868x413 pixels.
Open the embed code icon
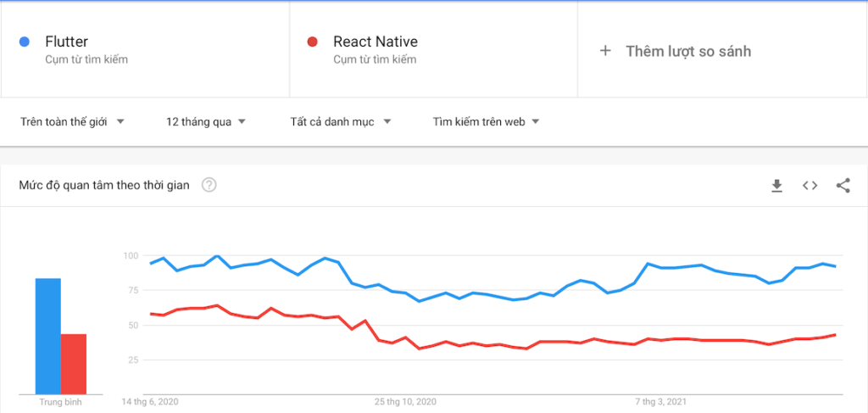pos(810,186)
